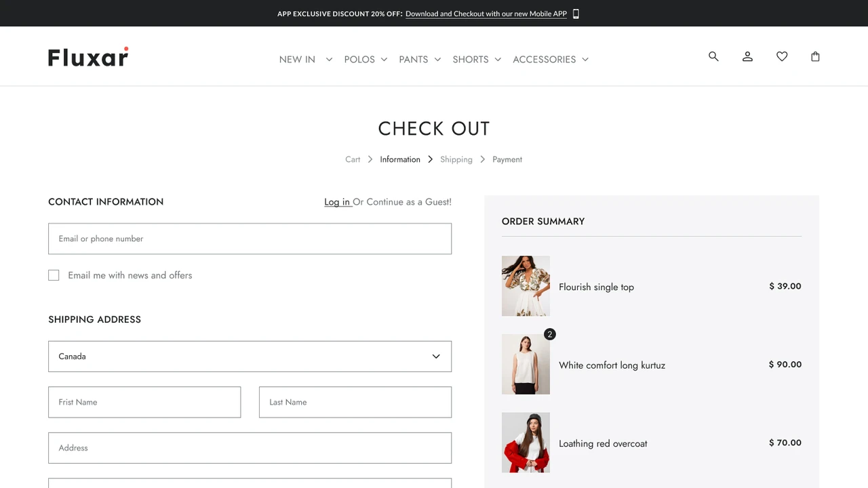Click the SHIPPING ADDRESS heading

(x=94, y=319)
